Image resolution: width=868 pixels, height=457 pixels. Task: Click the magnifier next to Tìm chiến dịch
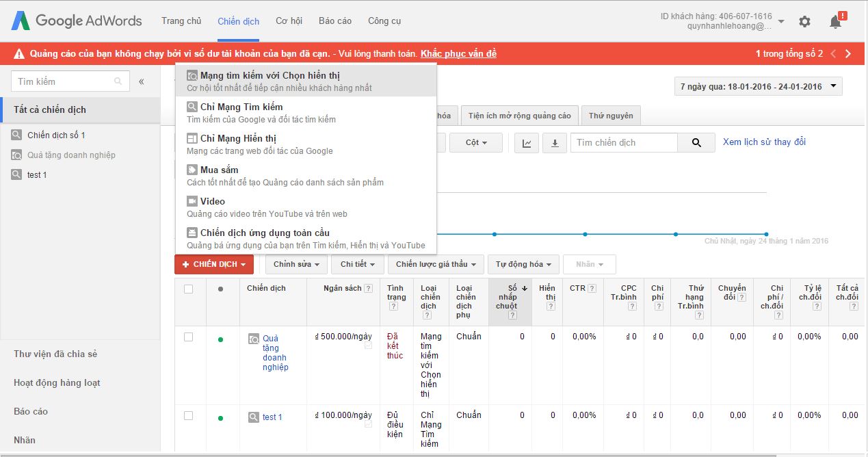tap(696, 142)
